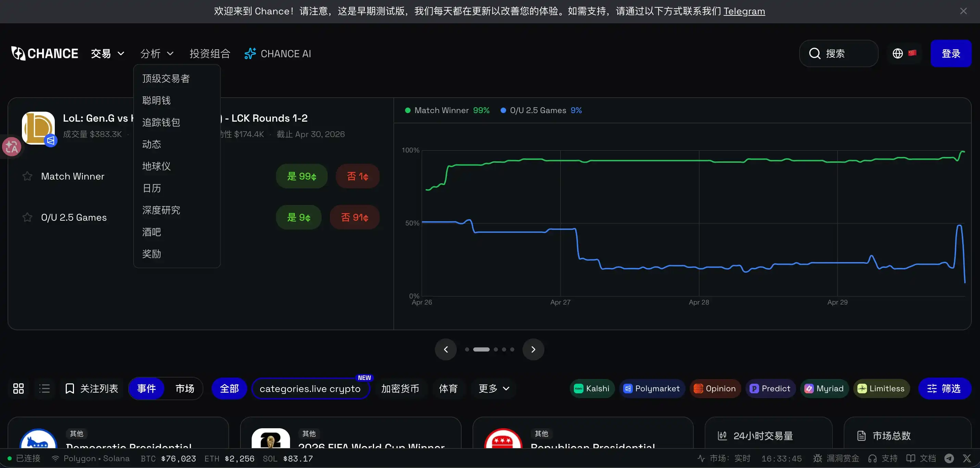Viewport: 980px width, 468px height.
Task: Select 体育 category filter
Action: point(448,389)
